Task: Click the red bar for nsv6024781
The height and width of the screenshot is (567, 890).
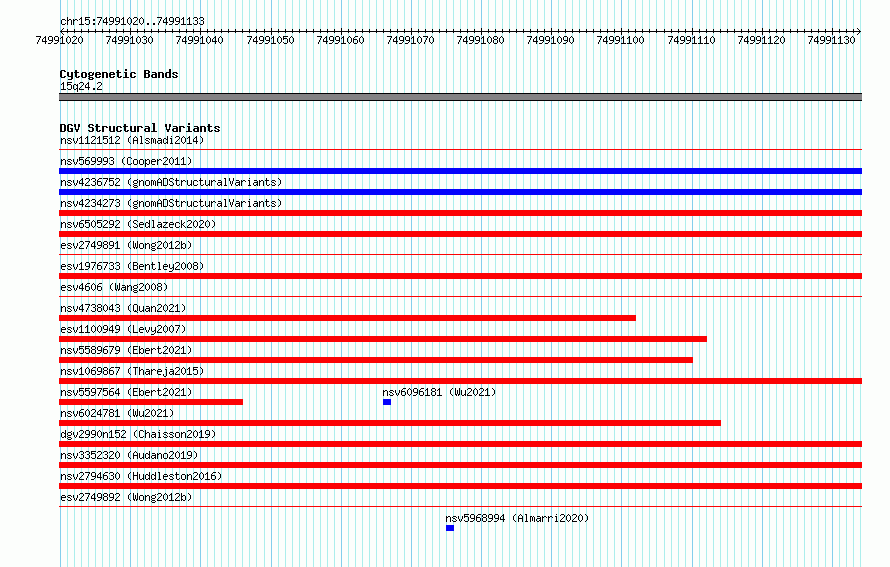Action: coord(390,423)
